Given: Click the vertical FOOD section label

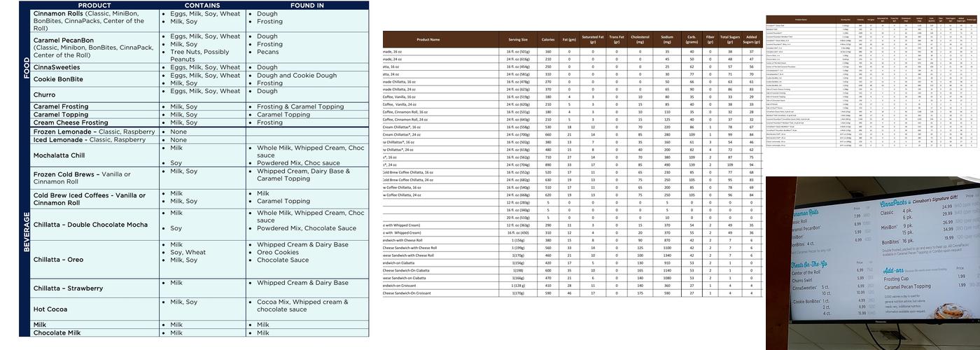Looking at the screenshot, I should pos(25,69).
